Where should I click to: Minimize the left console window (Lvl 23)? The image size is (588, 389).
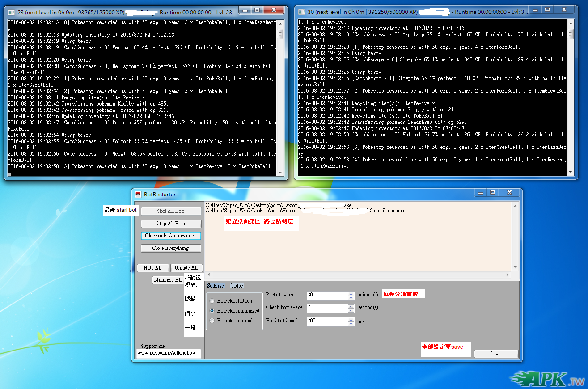pyautogui.click(x=245, y=9)
